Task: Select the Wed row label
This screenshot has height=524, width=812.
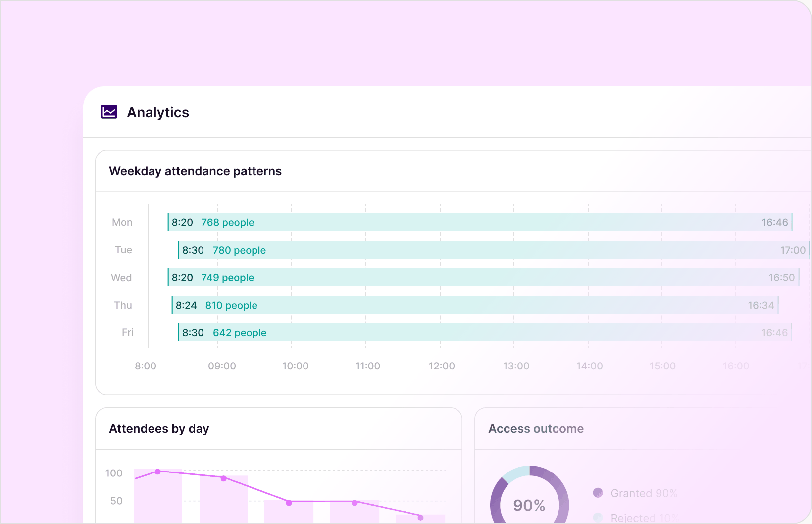Action: (x=121, y=278)
